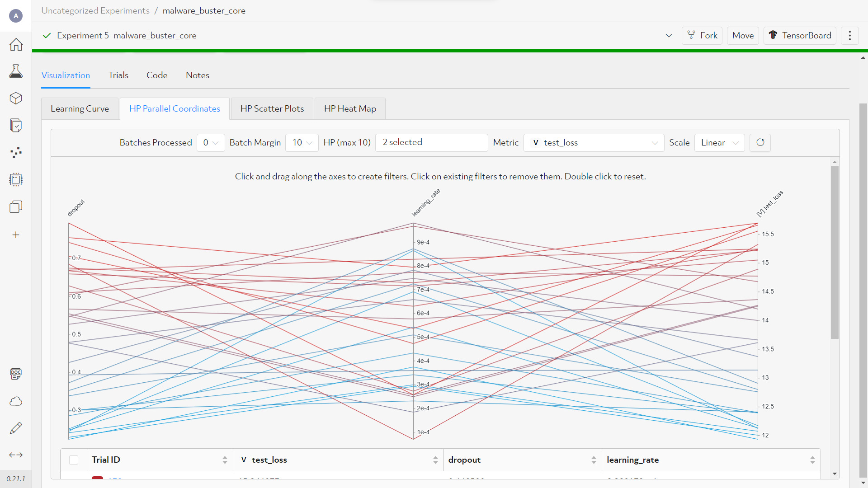Sort table by dropout column
This screenshot has height=488, width=868.
pos(593,460)
